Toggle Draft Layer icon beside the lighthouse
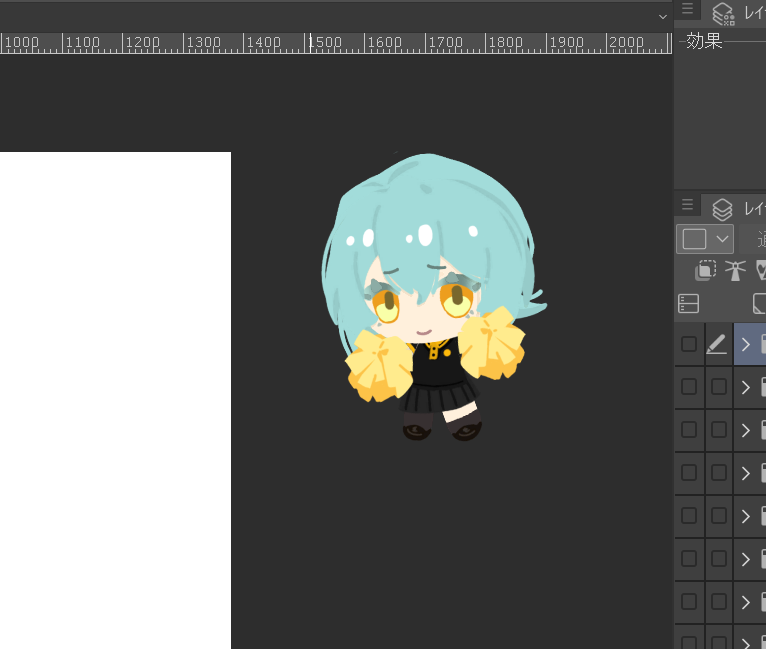The image size is (766, 649). (761, 270)
